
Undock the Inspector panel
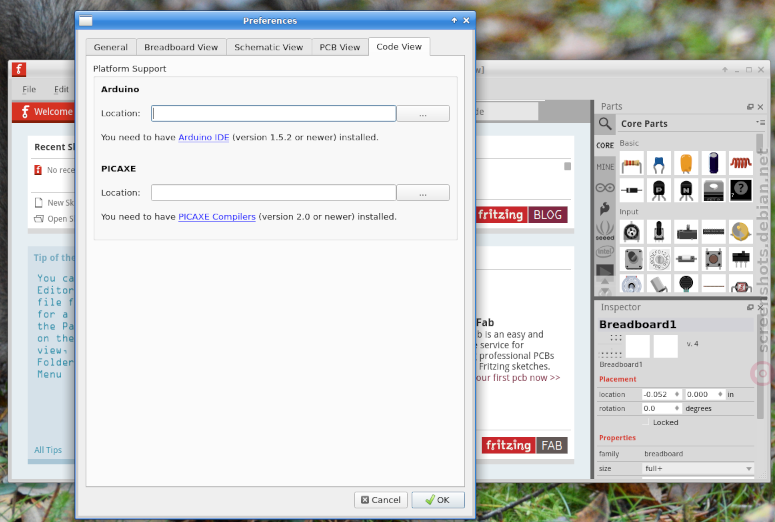tap(750, 307)
